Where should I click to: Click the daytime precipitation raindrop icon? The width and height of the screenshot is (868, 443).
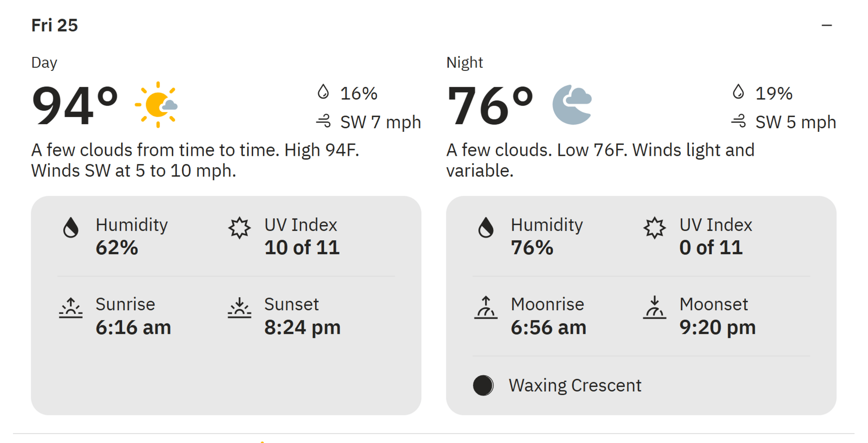(x=323, y=92)
